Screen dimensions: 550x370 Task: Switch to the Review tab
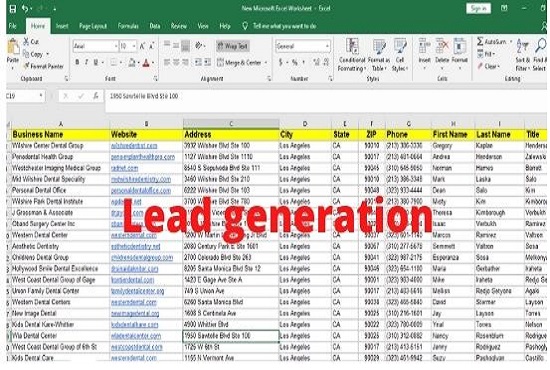[179, 26]
